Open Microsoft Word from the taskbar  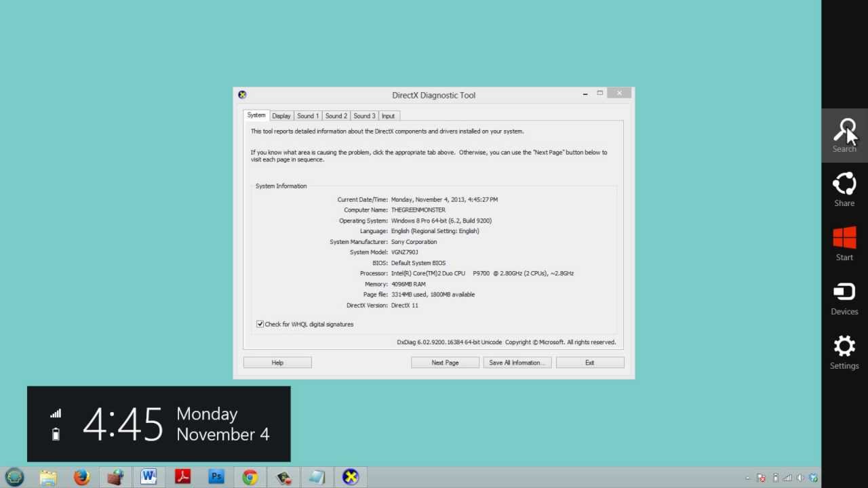coord(149,477)
